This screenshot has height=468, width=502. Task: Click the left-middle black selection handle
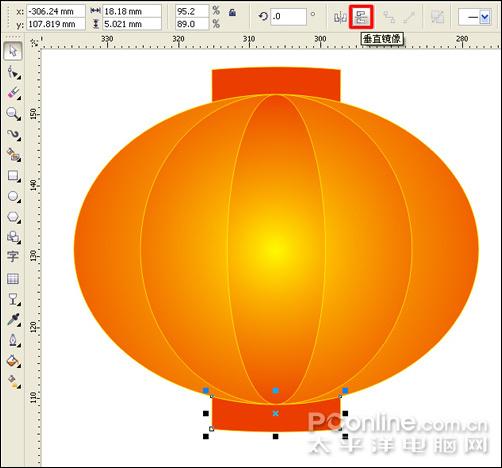(206, 413)
